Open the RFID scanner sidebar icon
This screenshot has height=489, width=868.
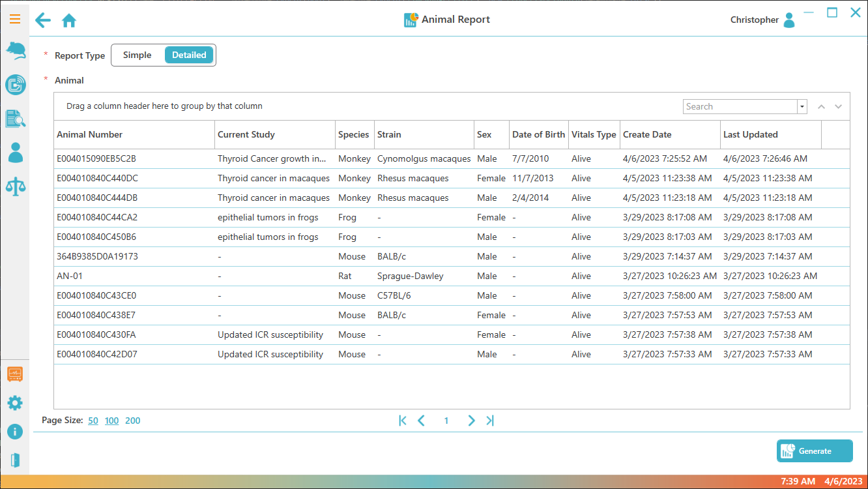(x=15, y=85)
